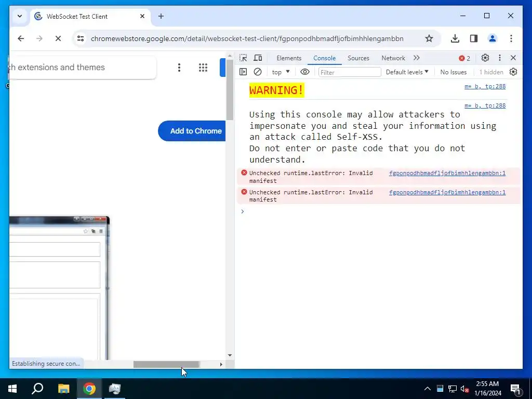The height and width of the screenshot is (399, 532).
Task: Click the page vertical scrollbar thumb
Action: (x=230, y=90)
